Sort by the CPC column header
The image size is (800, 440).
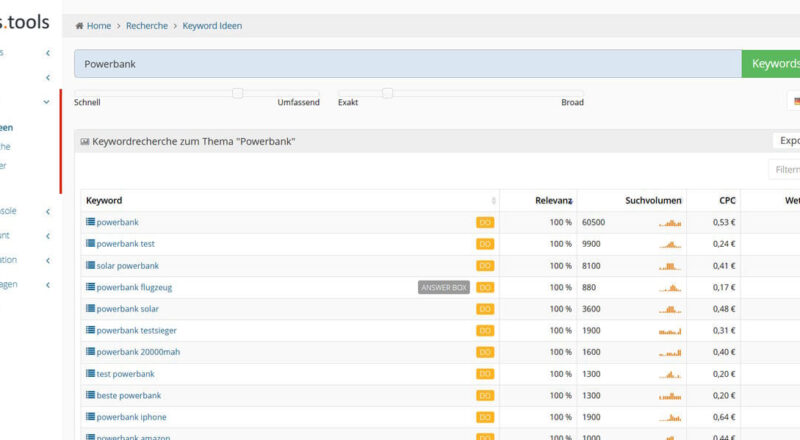point(713,201)
